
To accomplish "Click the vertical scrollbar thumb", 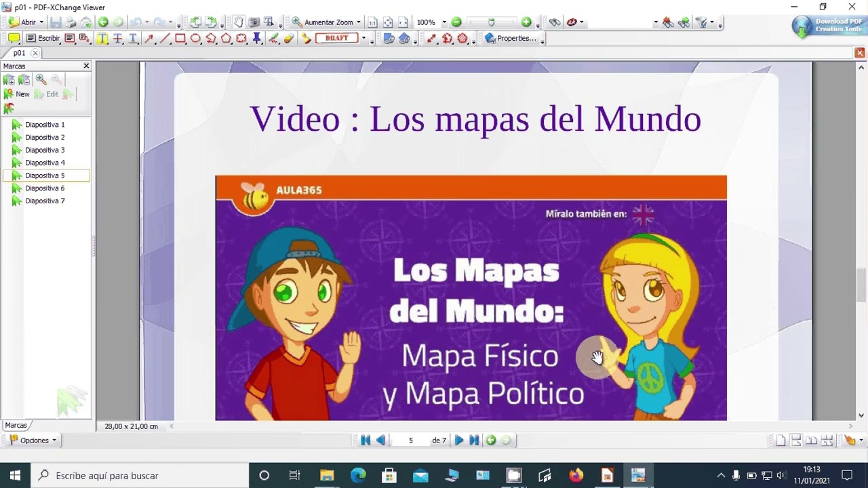I will [x=862, y=285].
